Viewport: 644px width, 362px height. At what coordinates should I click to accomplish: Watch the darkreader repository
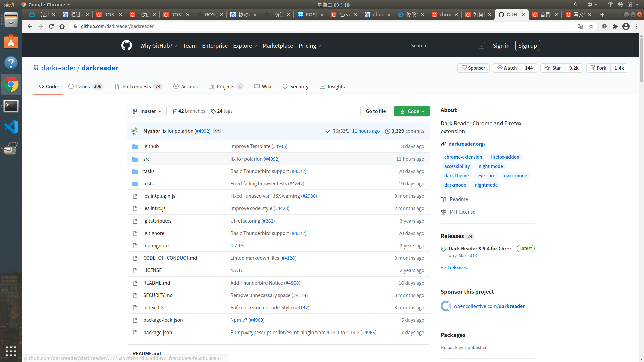coord(507,68)
